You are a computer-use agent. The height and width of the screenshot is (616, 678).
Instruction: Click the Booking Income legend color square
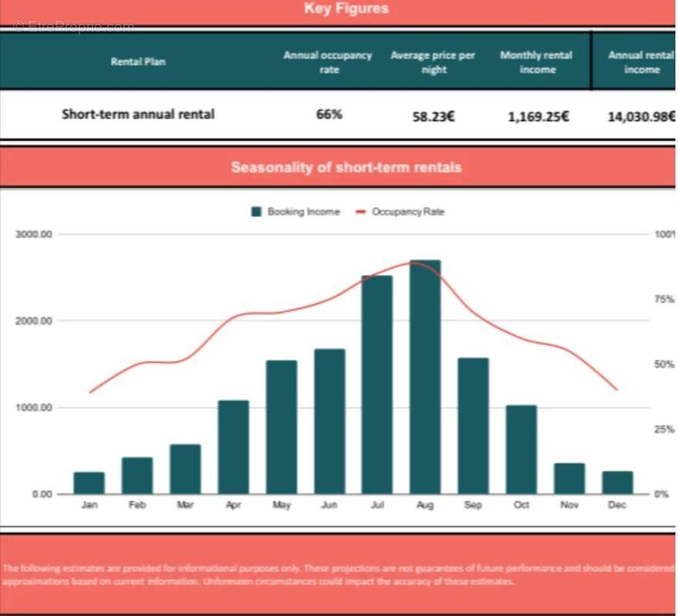click(256, 212)
